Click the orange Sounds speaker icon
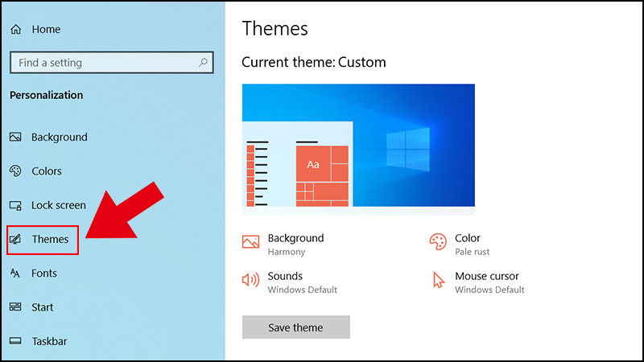This screenshot has height=362, width=644. pos(250,280)
